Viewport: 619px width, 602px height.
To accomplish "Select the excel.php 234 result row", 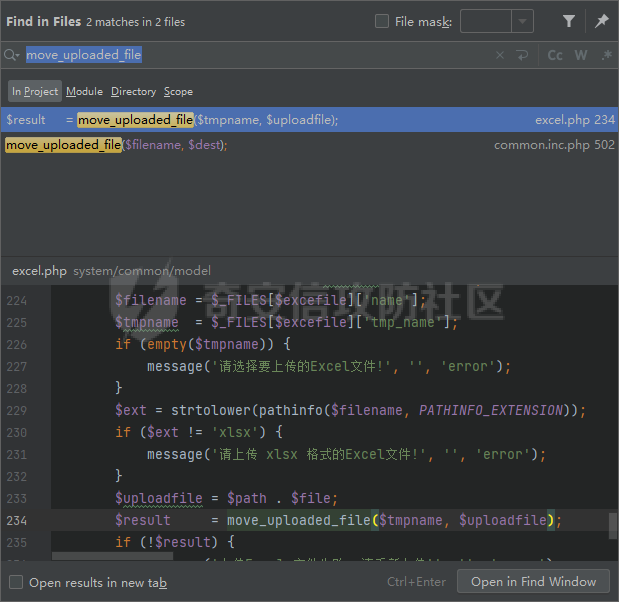I will pos(309,120).
